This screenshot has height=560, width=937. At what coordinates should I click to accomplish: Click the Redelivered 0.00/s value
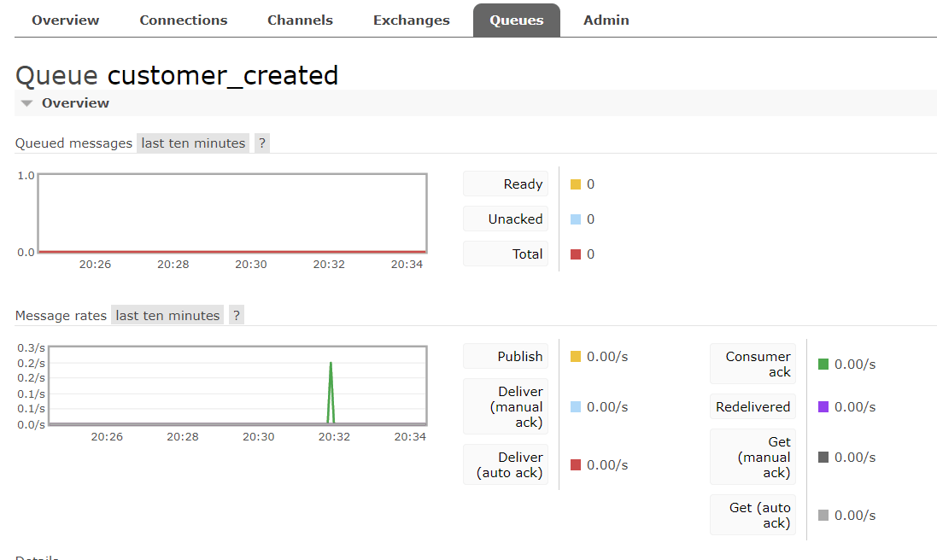854,407
